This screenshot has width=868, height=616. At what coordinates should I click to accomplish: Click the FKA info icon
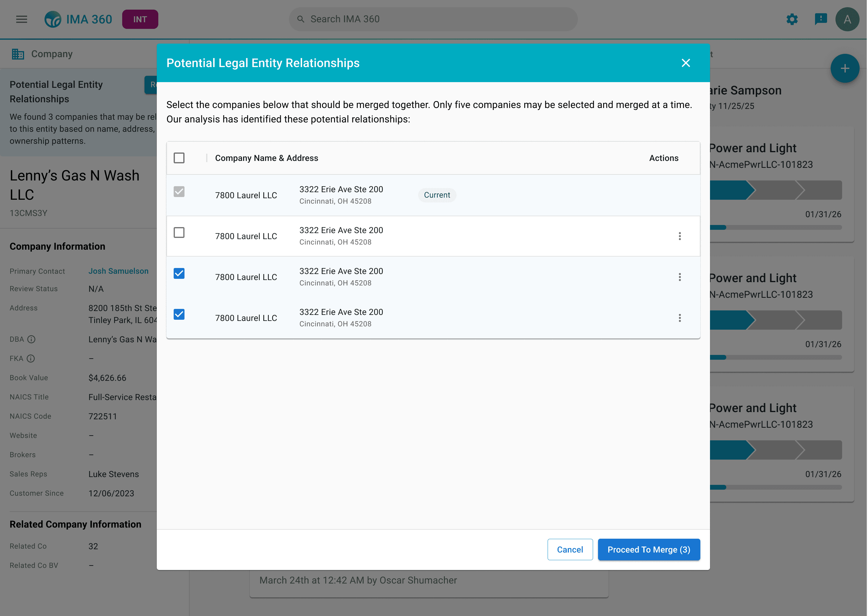point(31,359)
